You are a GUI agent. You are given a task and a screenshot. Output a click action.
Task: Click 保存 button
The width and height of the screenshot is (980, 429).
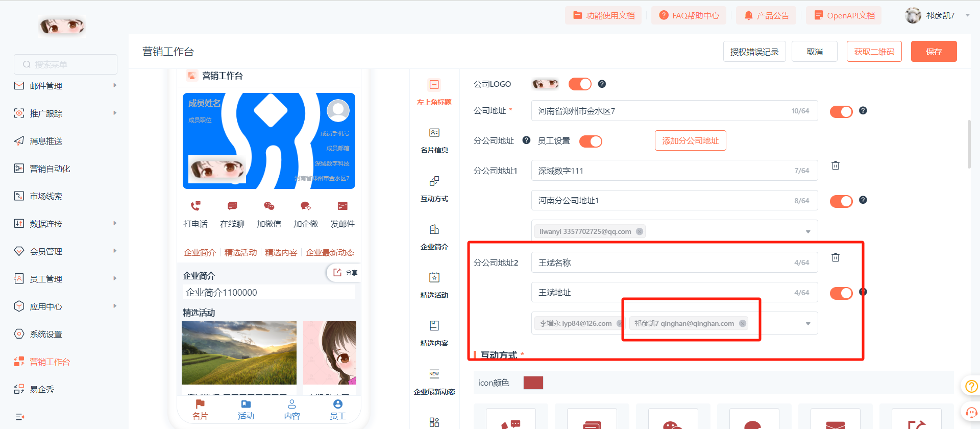point(934,52)
